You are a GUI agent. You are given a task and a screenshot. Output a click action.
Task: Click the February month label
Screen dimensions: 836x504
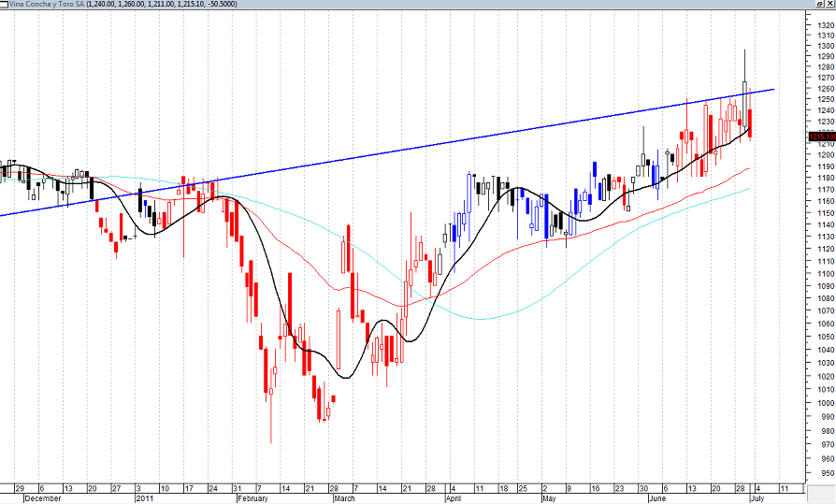(252, 498)
